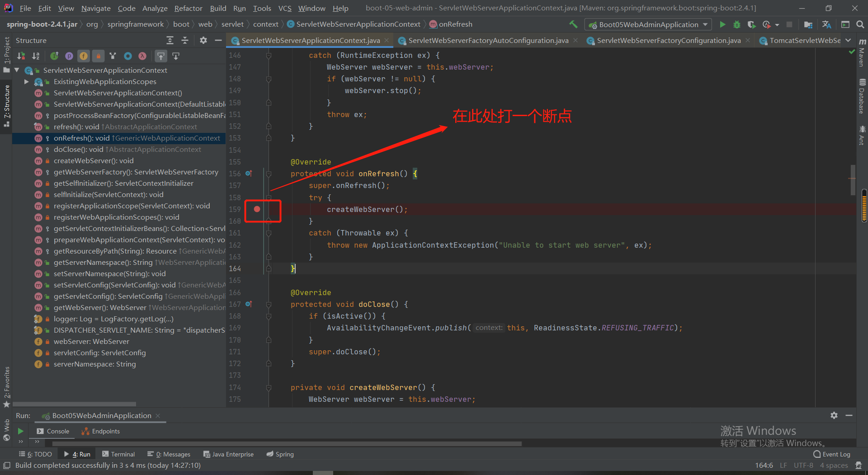Fold the onRefresh method at line 156
Screen dimensions: 868x475
tap(269, 174)
